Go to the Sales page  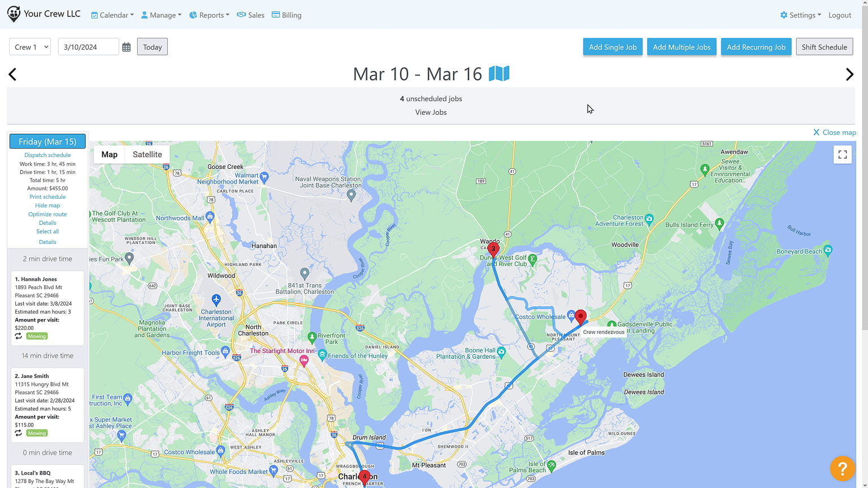(x=250, y=15)
